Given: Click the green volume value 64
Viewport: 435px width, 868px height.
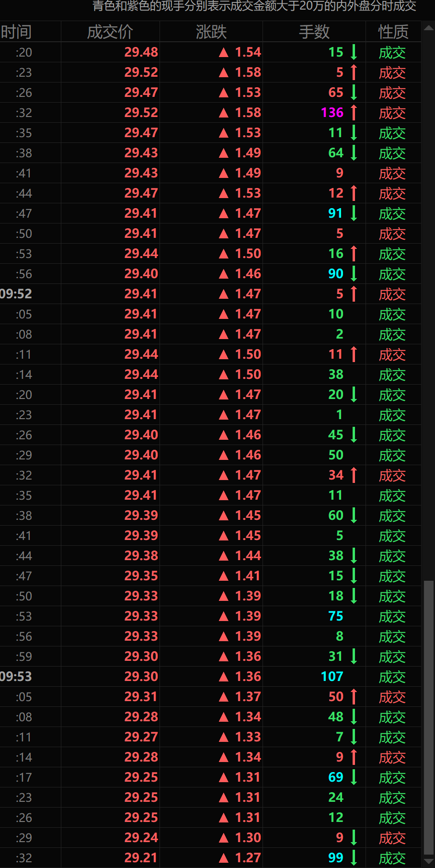Looking at the screenshot, I should click(x=336, y=153).
